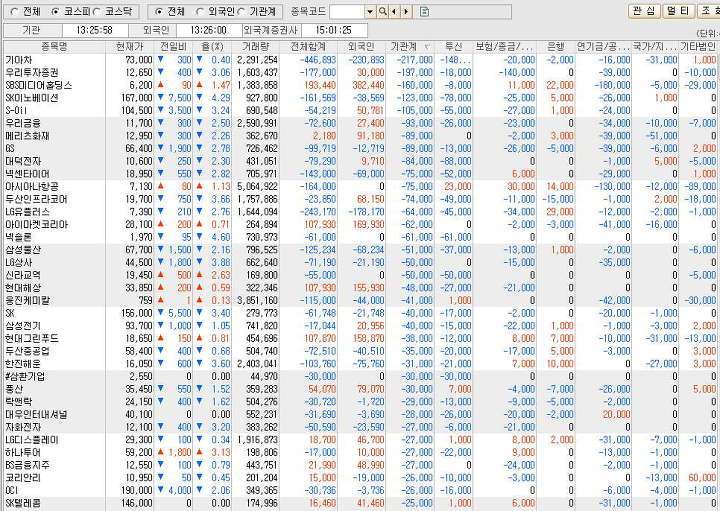Sort by 종목명 column header
Screen dimensions: 720x511
tap(55, 46)
